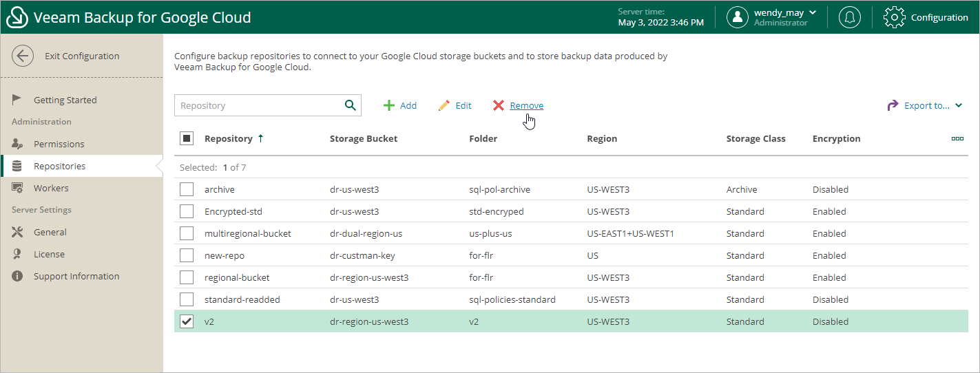Click the Configuration label
The image size is (980, 373).
point(939,17)
